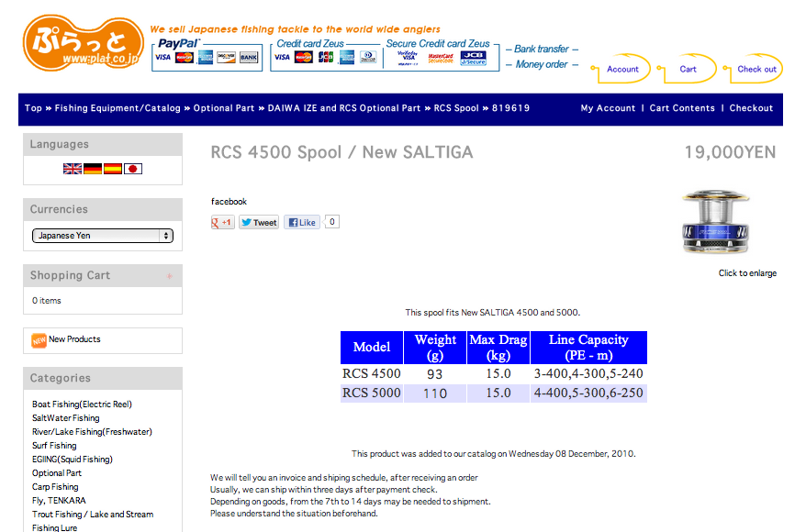The width and height of the screenshot is (806, 532).
Task: Share via the Tweet button
Action: click(x=259, y=222)
